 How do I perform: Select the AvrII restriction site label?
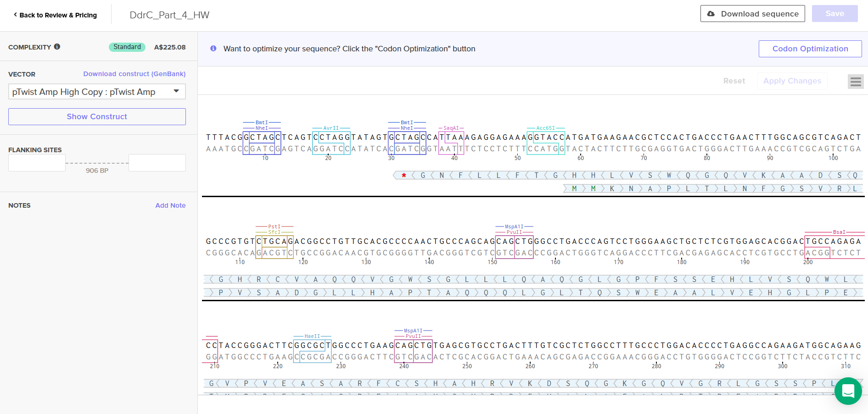click(331, 128)
